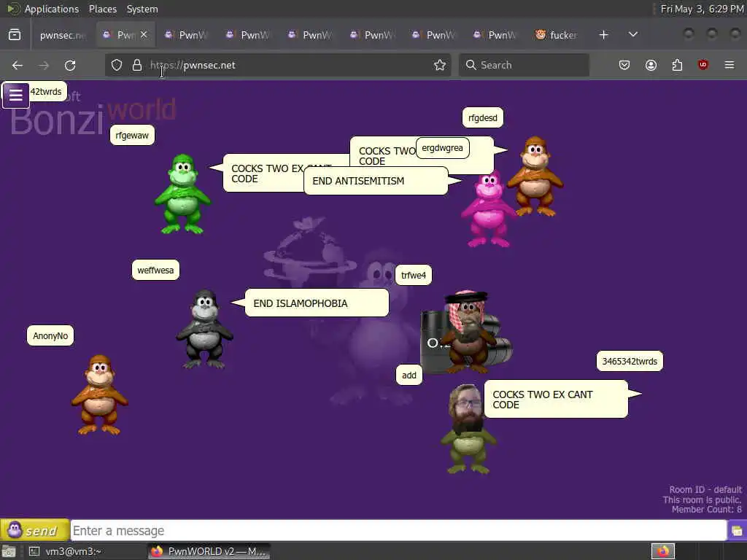Click icon right of message field
The height and width of the screenshot is (560, 747).
(737, 531)
